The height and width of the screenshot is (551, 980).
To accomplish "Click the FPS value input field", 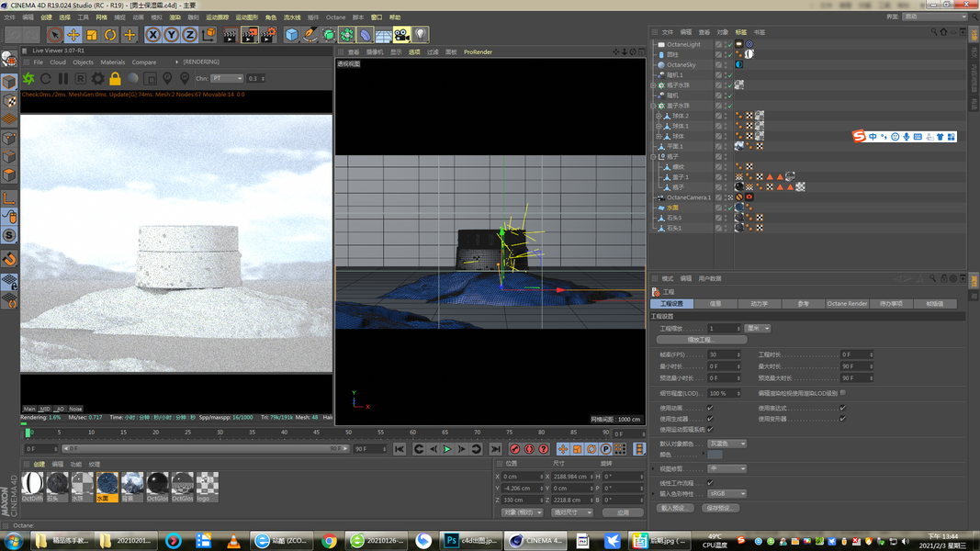I will [x=724, y=354].
